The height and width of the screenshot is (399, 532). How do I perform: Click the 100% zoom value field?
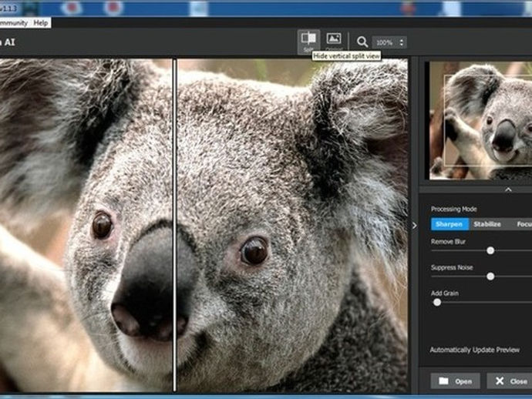tap(385, 42)
